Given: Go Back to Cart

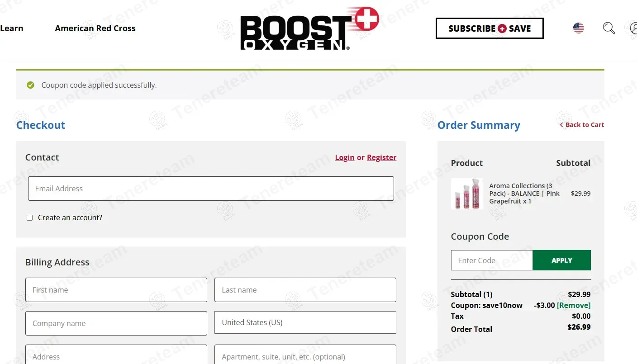Looking at the screenshot, I should point(582,125).
